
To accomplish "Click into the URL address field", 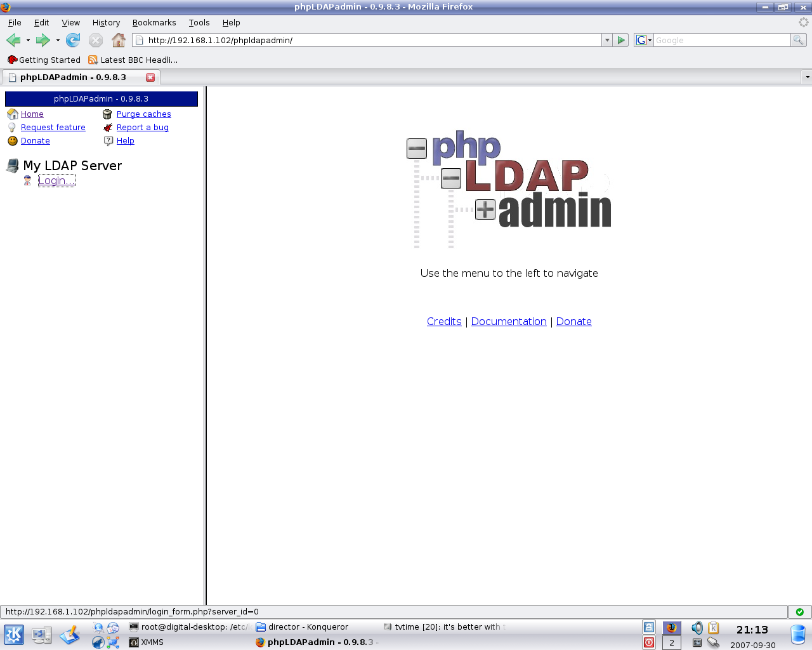I will (x=368, y=40).
